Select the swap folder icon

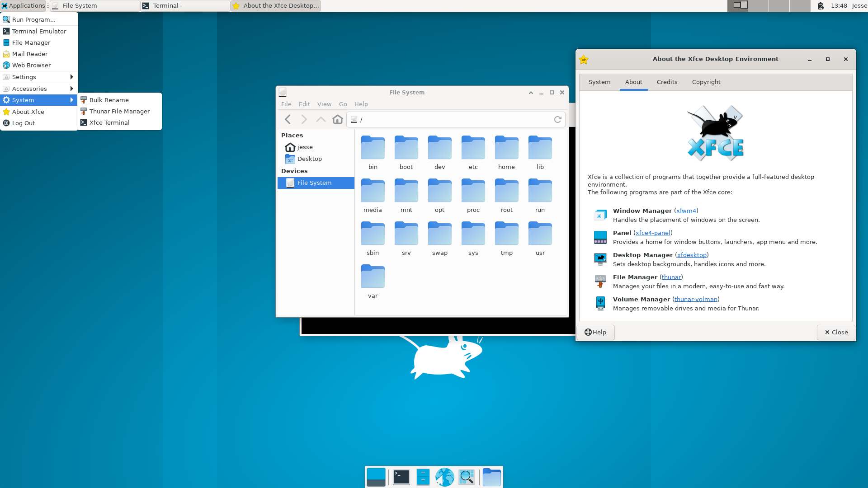pyautogui.click(x=439, y=234)
